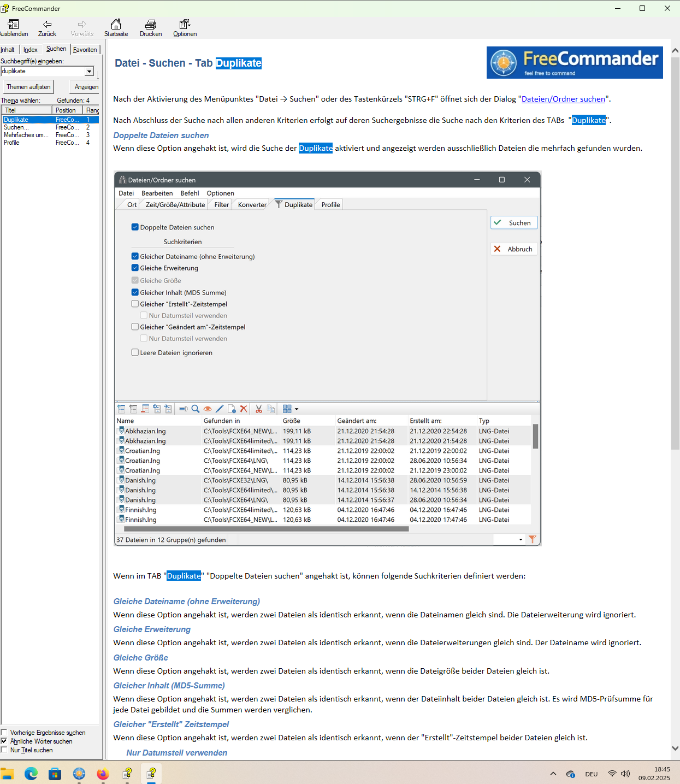
Task: Click into the Suchbegriff text field
Action: pos(43,71)
